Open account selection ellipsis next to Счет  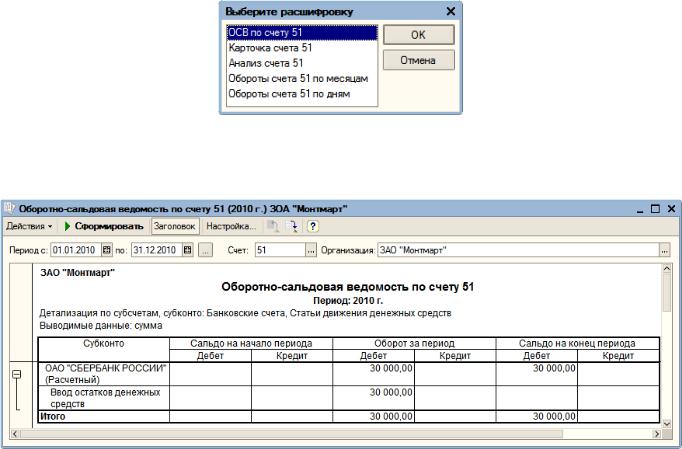pyautogui.click(x=311, y=250)
